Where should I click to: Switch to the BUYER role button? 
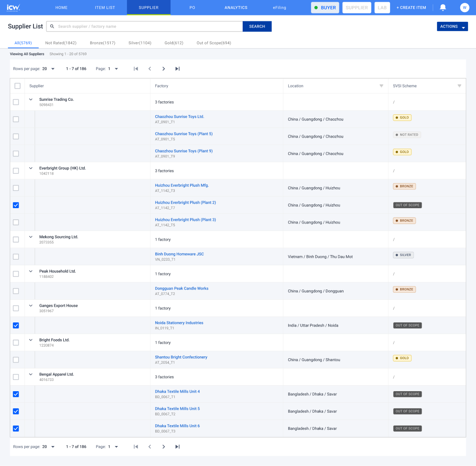(325, 7)
